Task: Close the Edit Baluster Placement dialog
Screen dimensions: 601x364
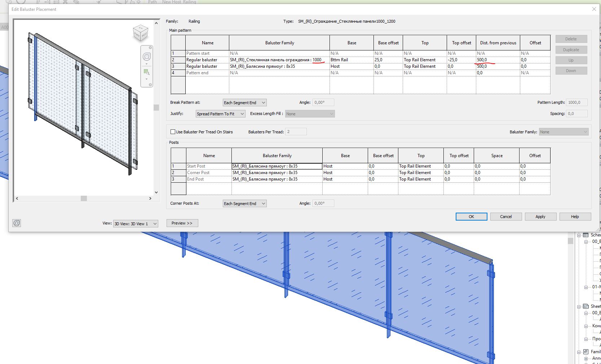Action: click(594, 9)
